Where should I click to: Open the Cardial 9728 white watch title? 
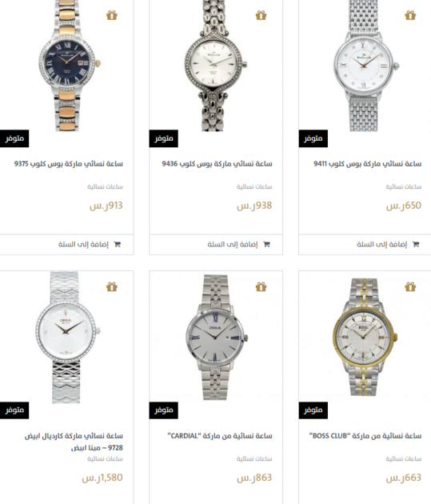click(74, 442)
